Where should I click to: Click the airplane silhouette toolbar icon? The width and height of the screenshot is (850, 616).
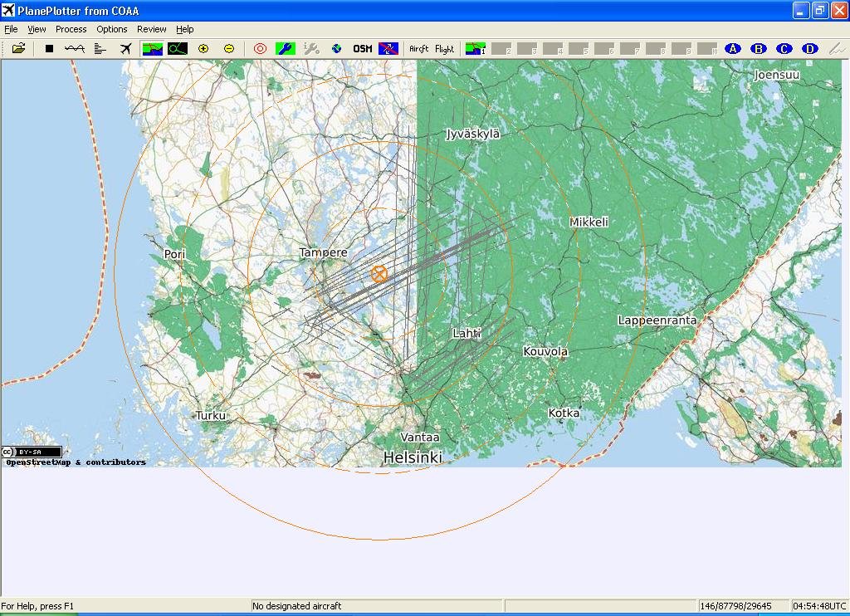pos(125,49)
